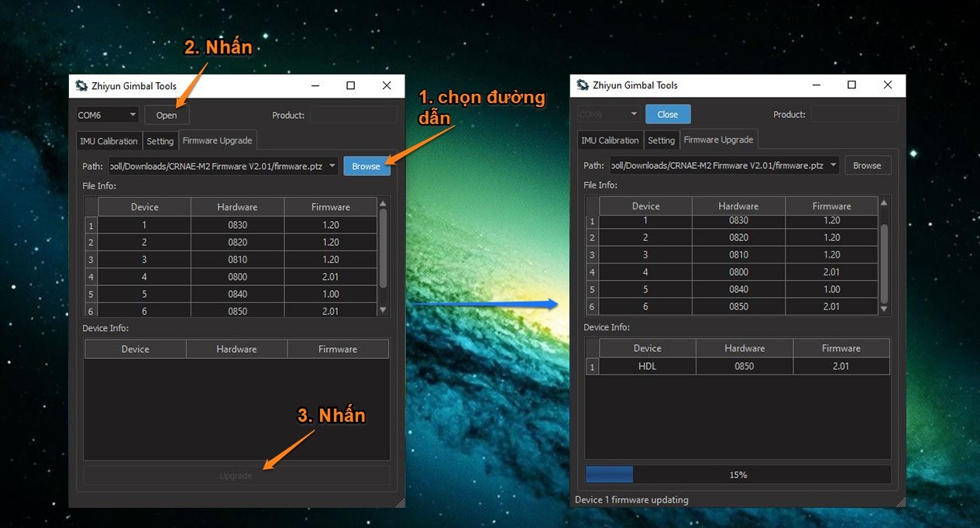The height and width of the screenshot is (528, 980).
Task: Click File Info scroll-down arrow in the Open-button window
Action: [383, 310]
